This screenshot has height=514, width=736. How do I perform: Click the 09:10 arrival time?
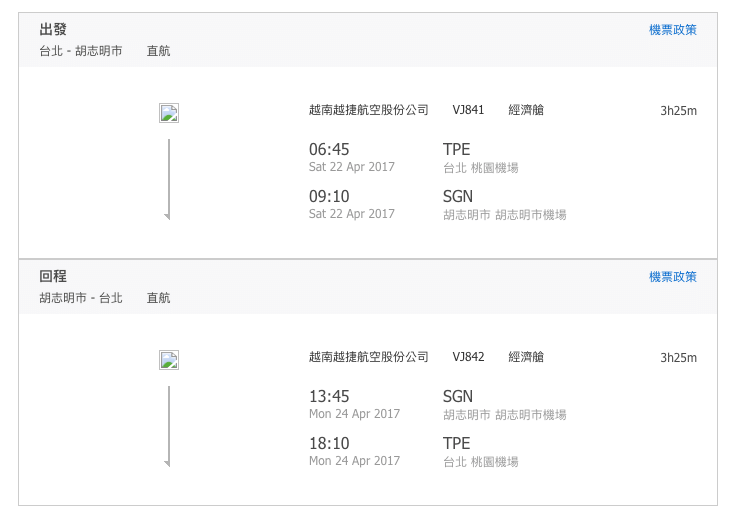[329, 196]
